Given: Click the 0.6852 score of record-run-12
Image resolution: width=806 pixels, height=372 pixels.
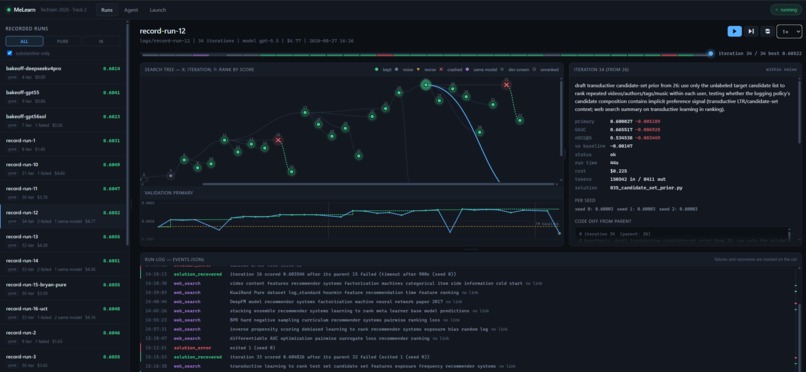Looking at the screenshot, I should tap(111, 213).
